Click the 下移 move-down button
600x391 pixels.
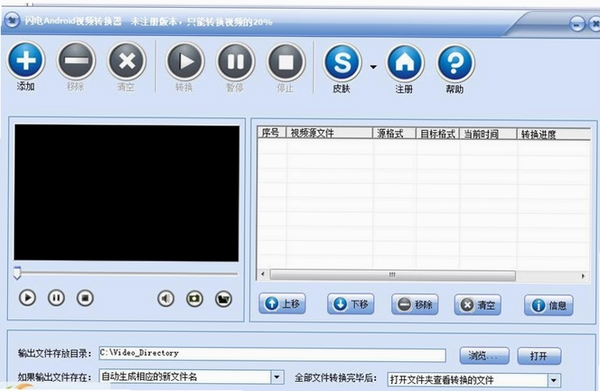tap(351, 304)
